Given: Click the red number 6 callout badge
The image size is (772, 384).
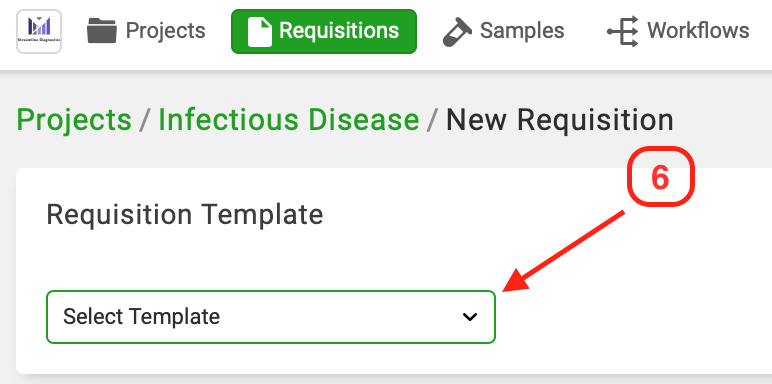Looking at the screenshot, I should 660,176.
